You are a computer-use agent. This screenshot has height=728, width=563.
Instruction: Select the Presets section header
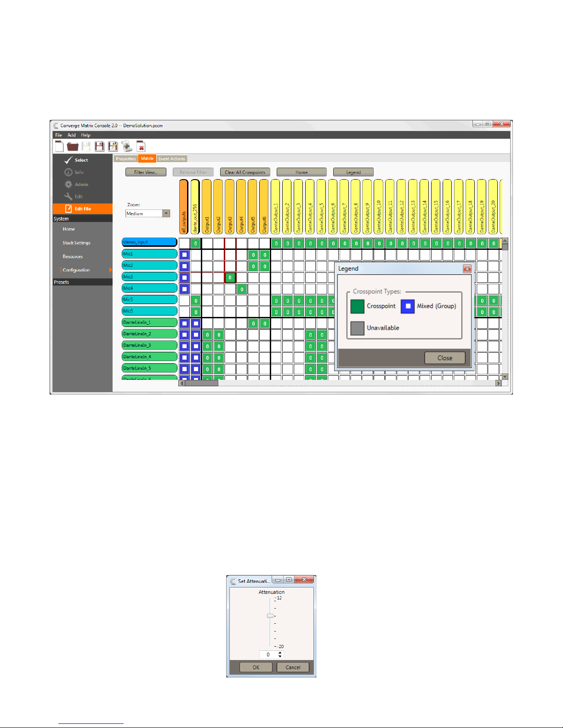[x=83, y=282]
